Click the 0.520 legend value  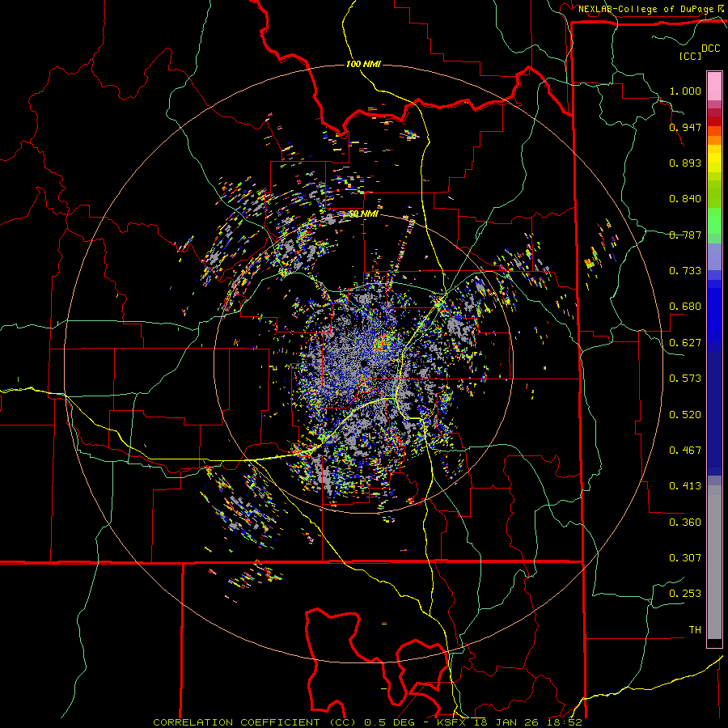pos(685,415)
